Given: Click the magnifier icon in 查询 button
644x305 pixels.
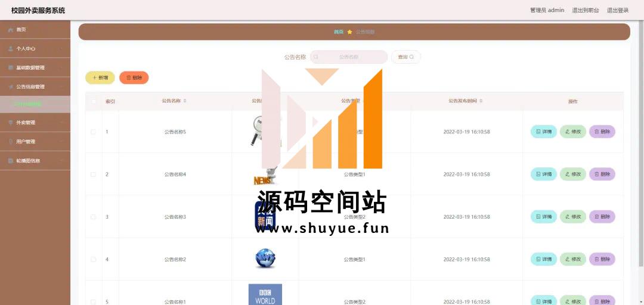Looking at the screenshot, I should click(x=411, y=57).
